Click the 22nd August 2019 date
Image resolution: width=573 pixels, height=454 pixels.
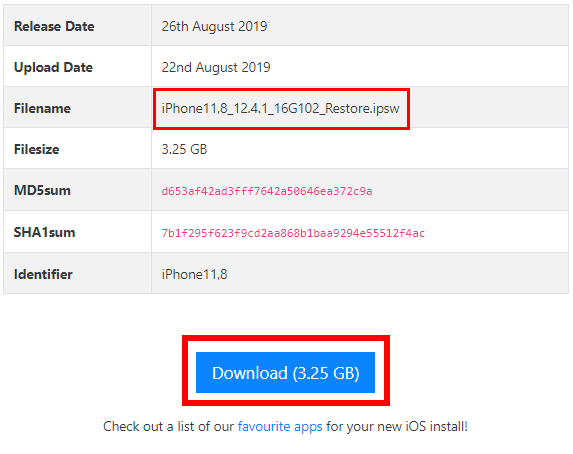point(216,67)
